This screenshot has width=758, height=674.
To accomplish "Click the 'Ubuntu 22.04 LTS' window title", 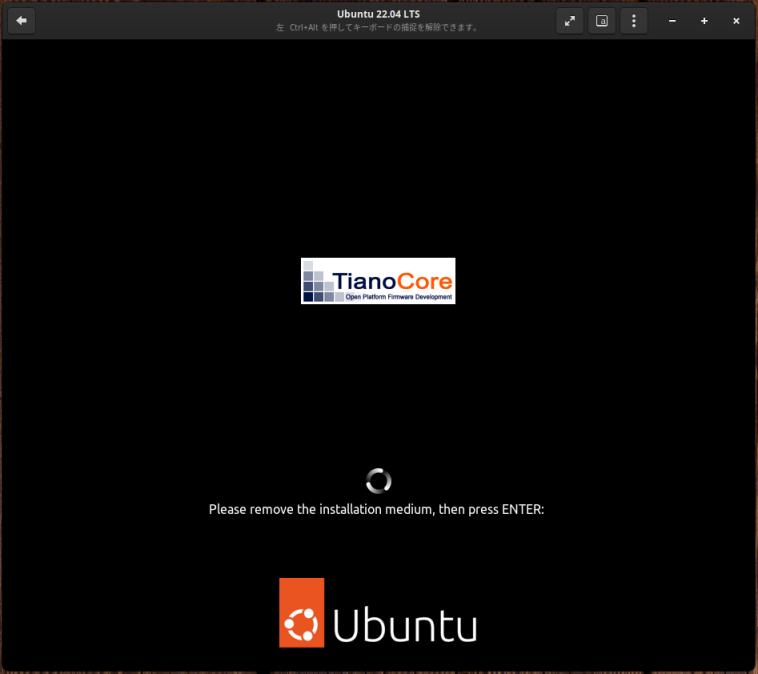I will point(379,14).
